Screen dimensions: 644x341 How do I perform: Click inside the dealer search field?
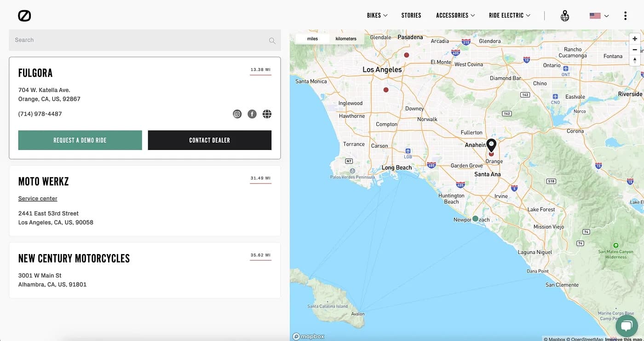pos(138,40)
